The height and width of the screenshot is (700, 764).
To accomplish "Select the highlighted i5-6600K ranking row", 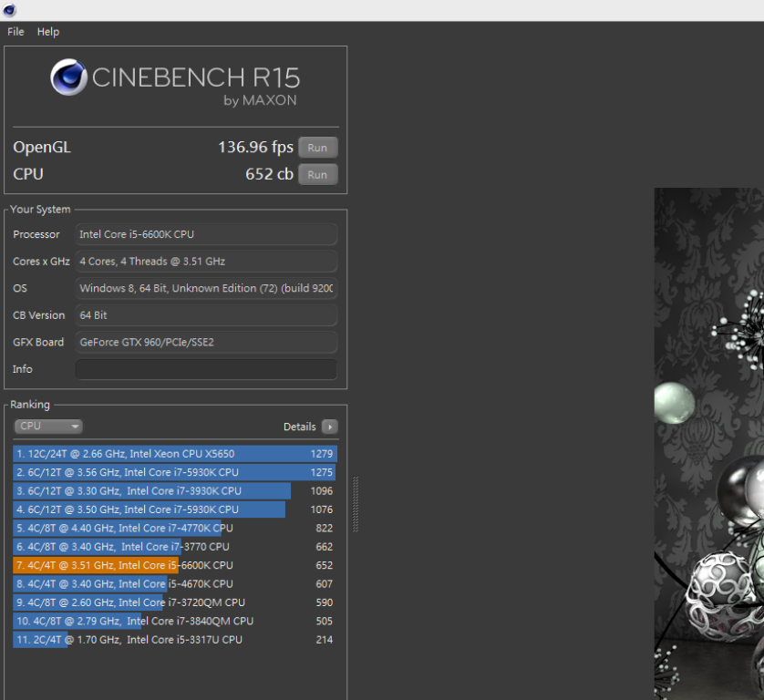I will coord(175,565).
